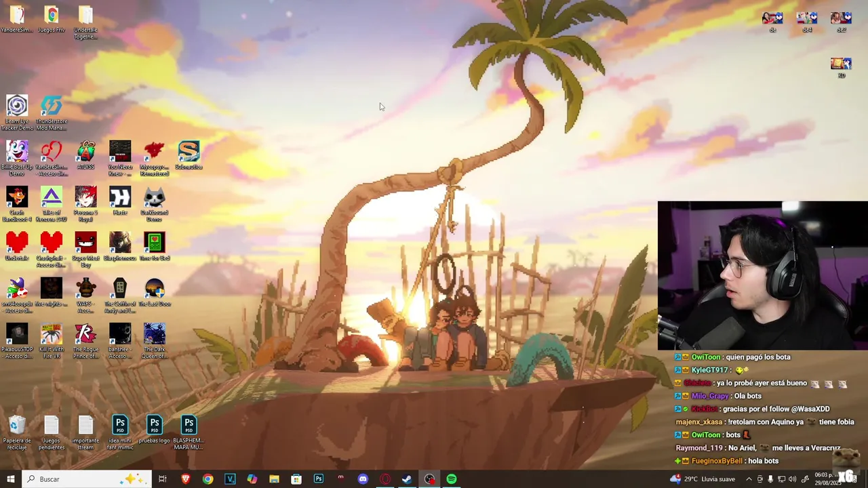The image size is (868, 488).
Task: Switch to Steam on taskbar
Action: point(407,479)
